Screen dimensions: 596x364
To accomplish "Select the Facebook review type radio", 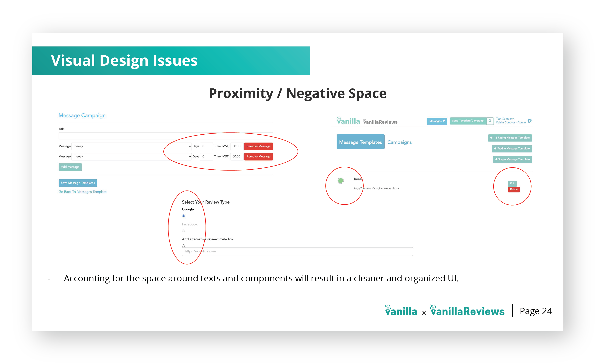I will click(183, 231).
